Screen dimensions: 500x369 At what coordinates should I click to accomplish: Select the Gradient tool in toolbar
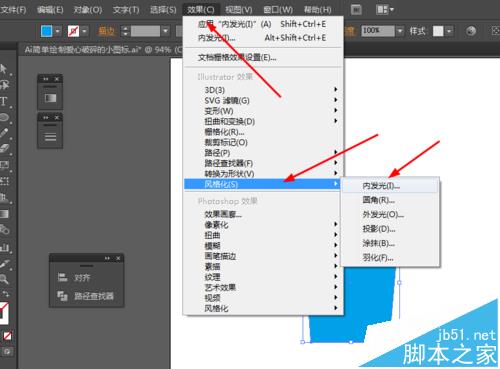(4, 214)
